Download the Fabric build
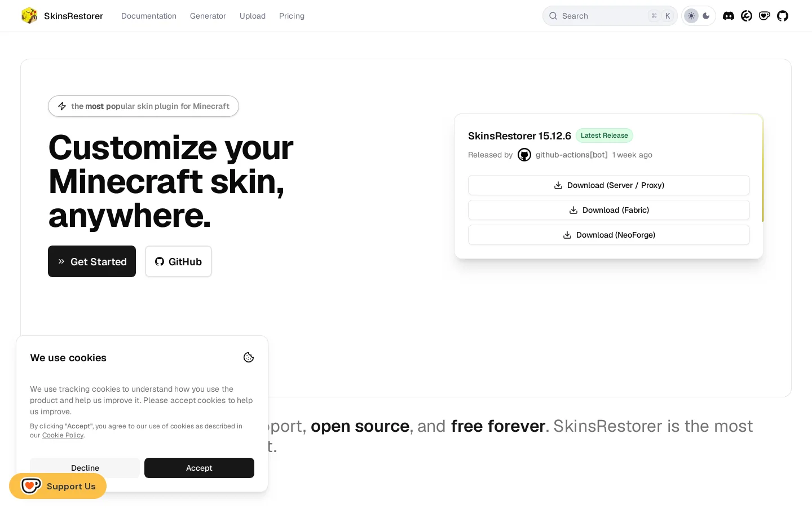Image resolution: width=812 pixels, height=508 pixels. point(609,210)
